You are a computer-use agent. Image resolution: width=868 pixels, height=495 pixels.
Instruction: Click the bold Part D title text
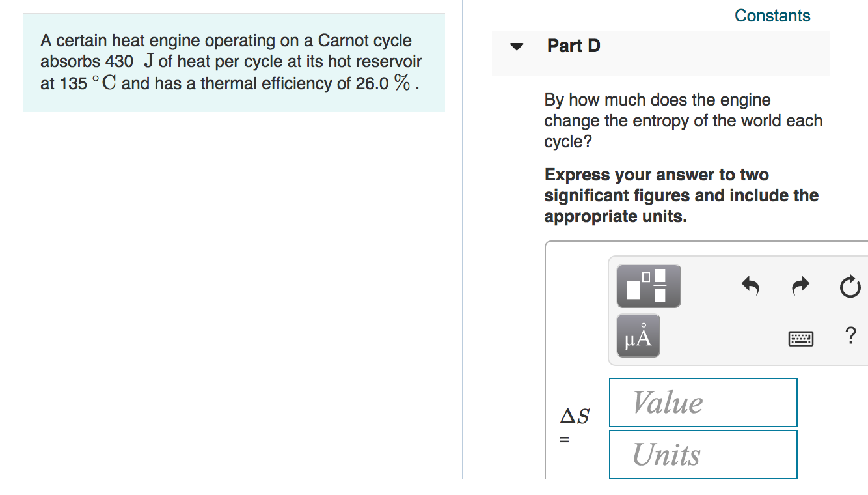pos(573,46)
